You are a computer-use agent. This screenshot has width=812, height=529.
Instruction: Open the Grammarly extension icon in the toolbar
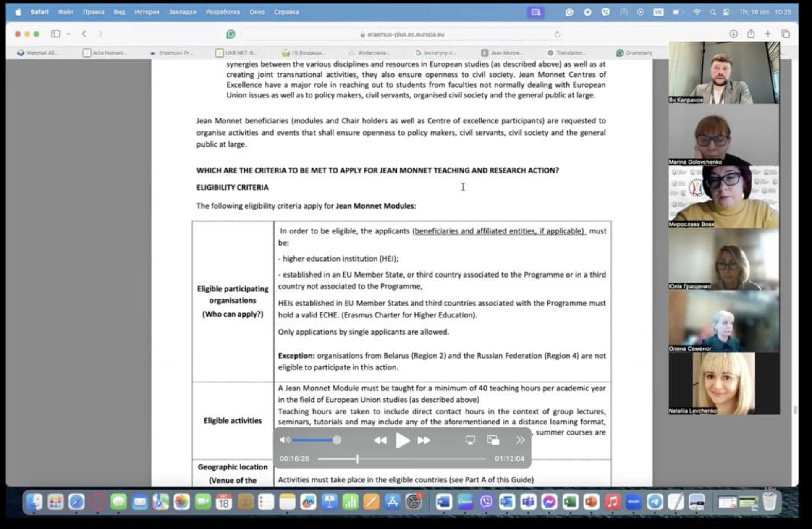pos(231,34)
